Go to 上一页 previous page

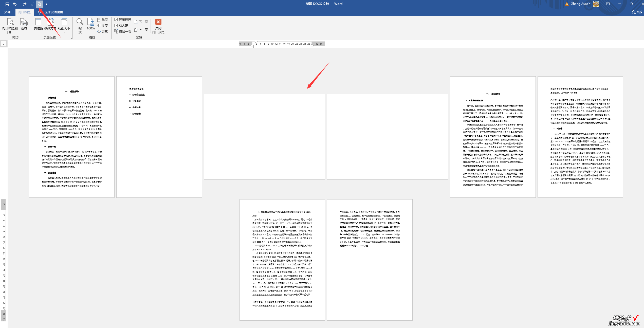[141, 30]
